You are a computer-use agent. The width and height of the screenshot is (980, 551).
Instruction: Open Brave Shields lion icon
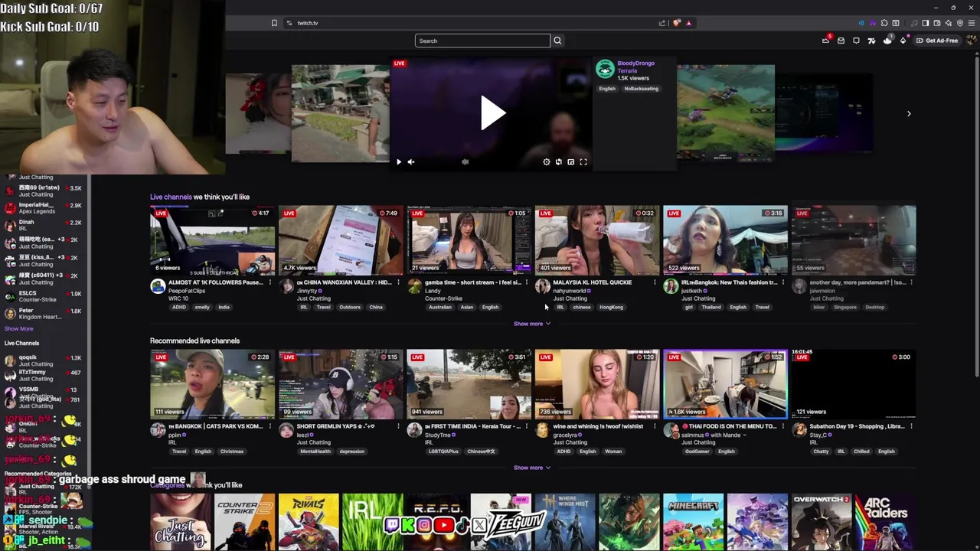click(676, 23)
